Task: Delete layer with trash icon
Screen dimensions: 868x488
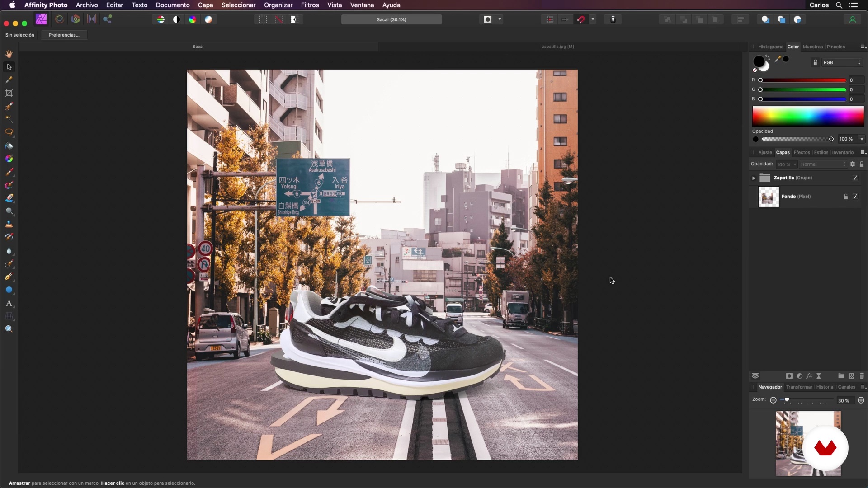Action: 862,376
